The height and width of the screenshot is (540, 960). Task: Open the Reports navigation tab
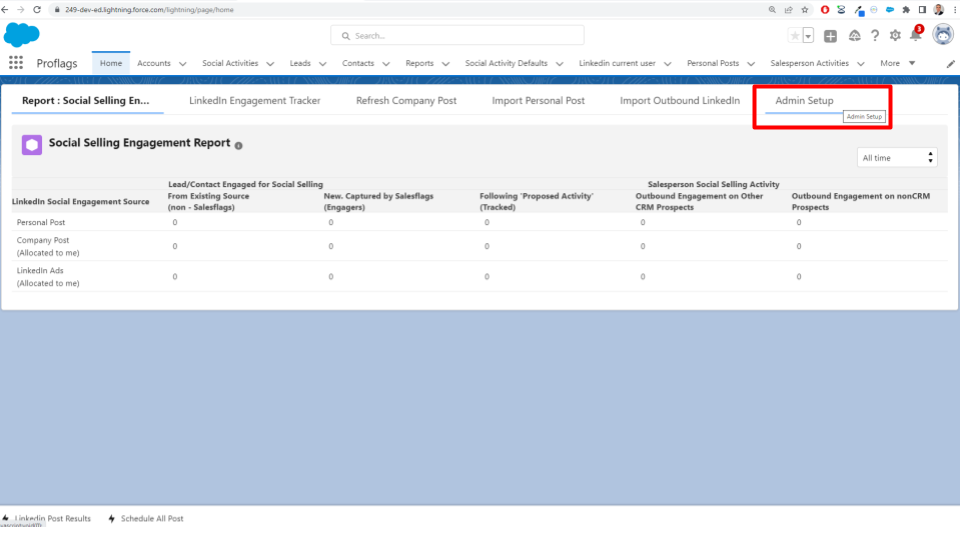pos(419,63)
